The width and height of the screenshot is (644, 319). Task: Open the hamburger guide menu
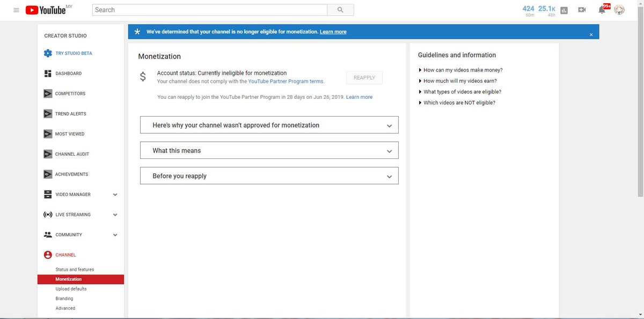16,10
